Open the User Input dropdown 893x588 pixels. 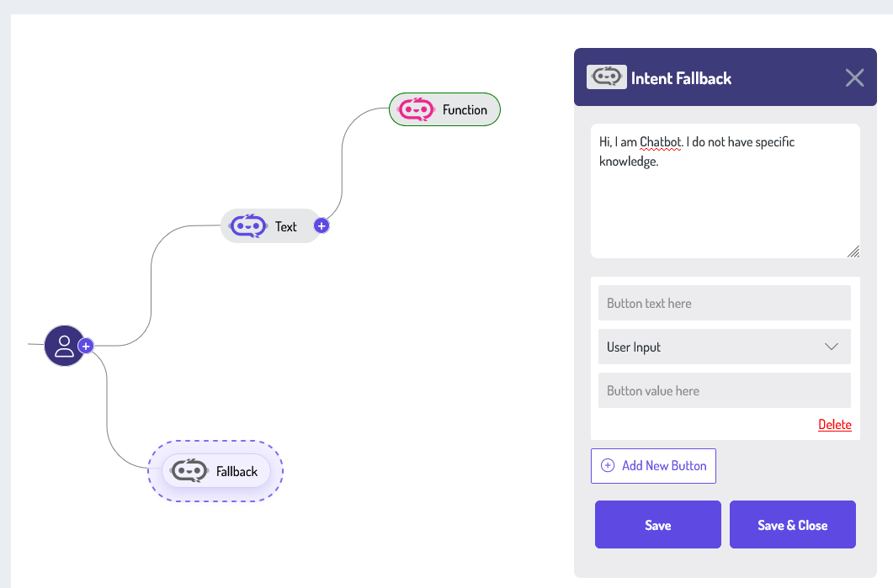click(x=724, y=347)
